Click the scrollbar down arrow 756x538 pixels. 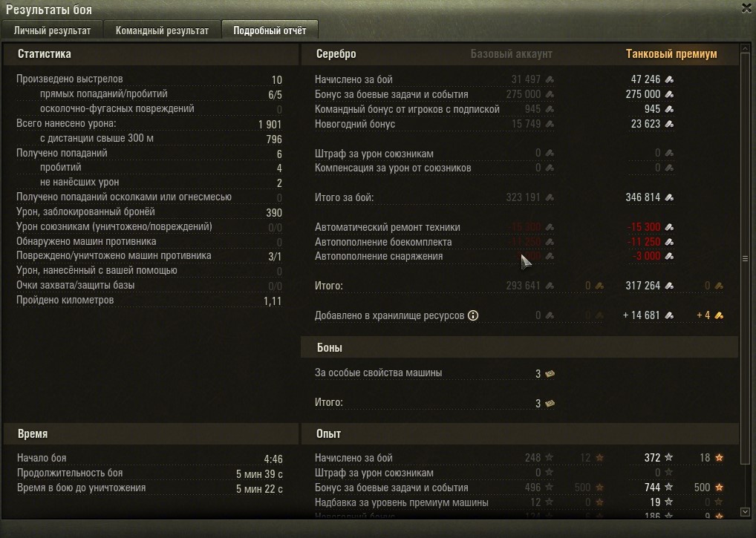click(x=745, y=512)
